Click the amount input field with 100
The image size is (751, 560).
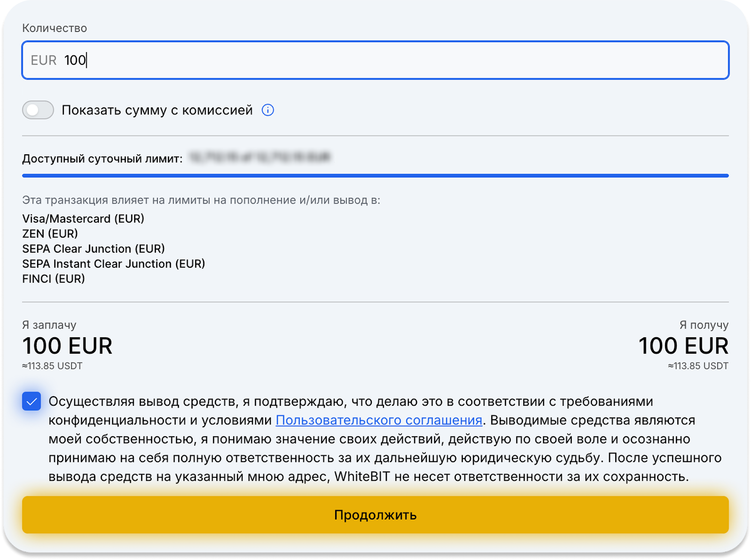pyautogui.click(x=375, y=61)
